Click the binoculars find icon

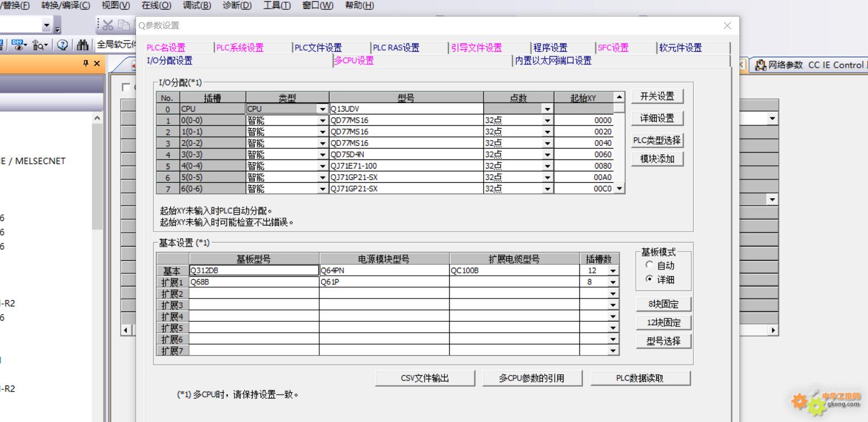coord(83,45)
